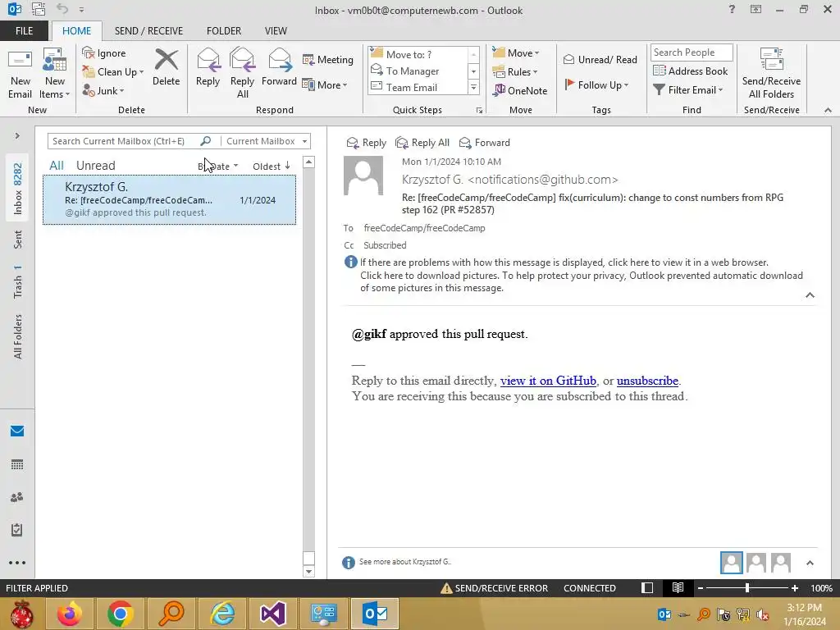
Task: Click Forward in the reading pane
Action: 484,143
